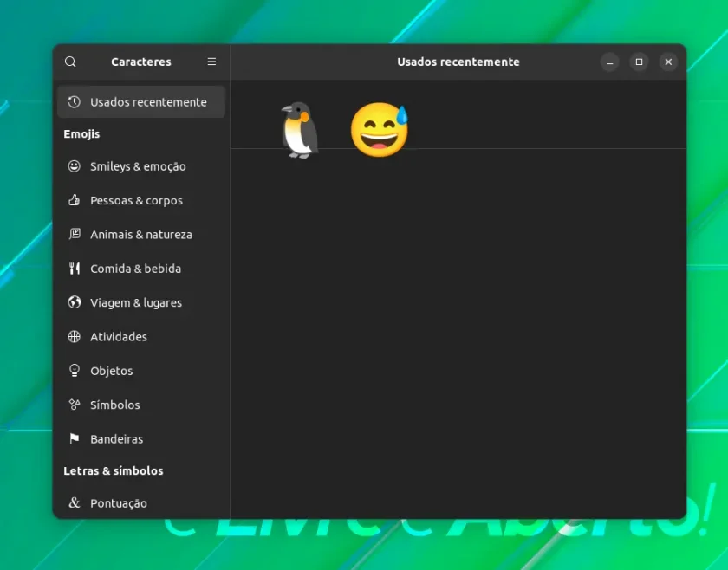Viewport: 728px width, 570px height.
Task: Open Smileys & emoção category
Action: (141, 166)
